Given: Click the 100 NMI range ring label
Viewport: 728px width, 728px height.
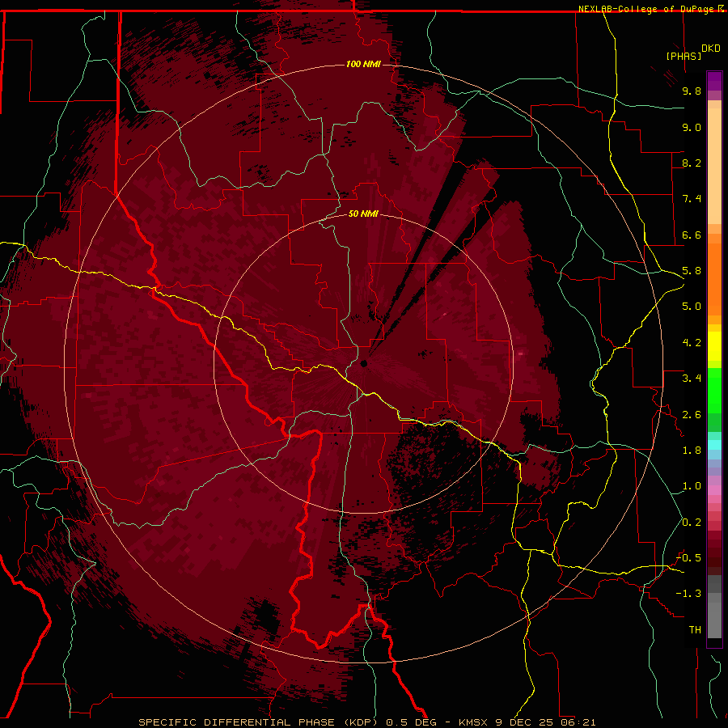Looking at the screenshot, I should click(363, 64).
